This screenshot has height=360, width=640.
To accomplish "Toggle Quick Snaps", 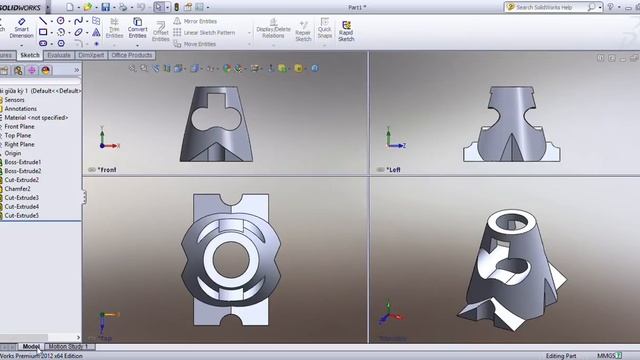I will tap(324, 28).
